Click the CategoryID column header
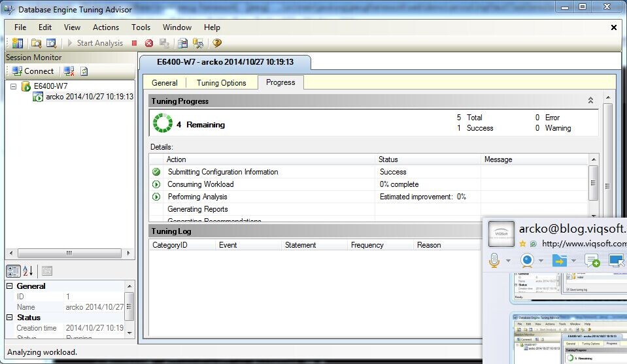Viewport: 627px width, 364px height. (182, 245)
